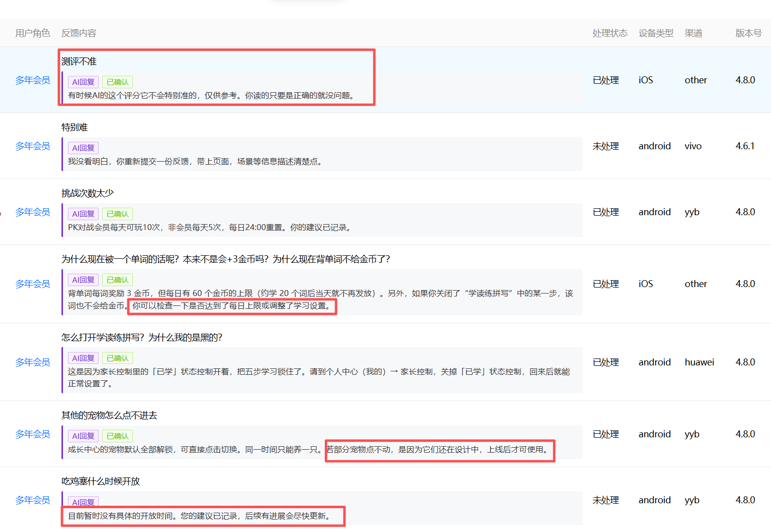
Task: Open the 多年会员 link in the 测评不准 row
Action: click(33, 80)
